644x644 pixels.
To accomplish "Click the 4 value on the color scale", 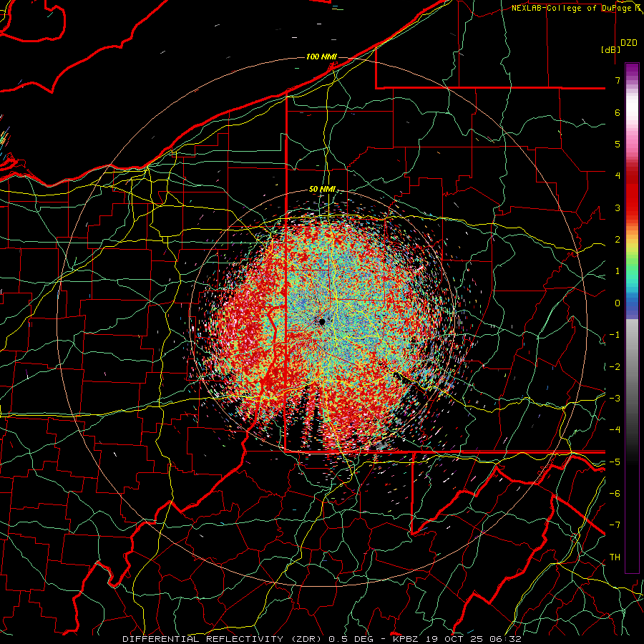I will [x=618, y=175].
